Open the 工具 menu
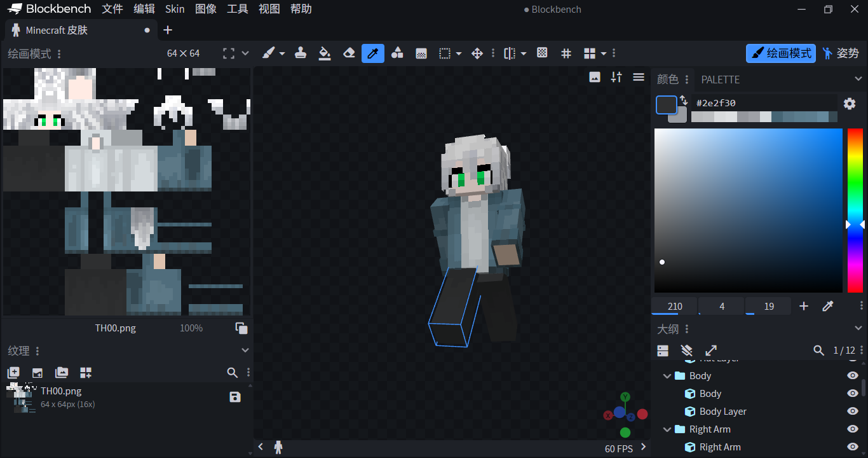The image size is (868, 458). [238, 9]
